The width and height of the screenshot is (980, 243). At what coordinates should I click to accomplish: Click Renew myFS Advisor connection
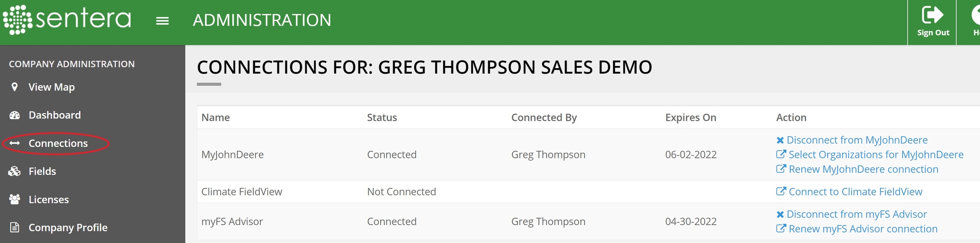click(x=863, y=229)
